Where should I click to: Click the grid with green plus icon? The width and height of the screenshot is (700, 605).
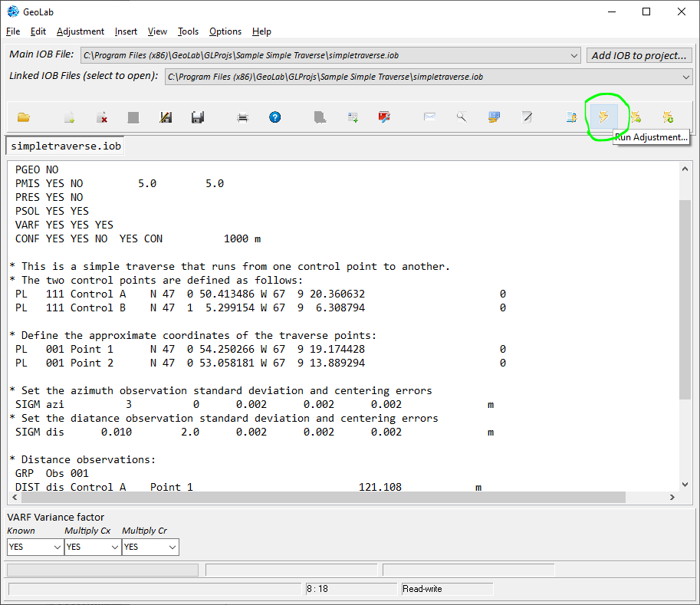pos(353,117)
